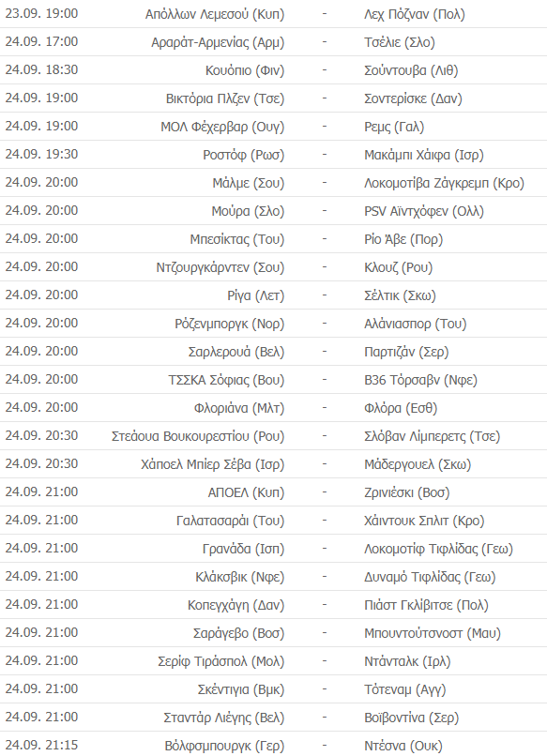Click Λοκομοτίβα Ζάγκρεμπ (Κρο) opponent
This screenshot has height=756, width=547.
(x=444, y=183)
